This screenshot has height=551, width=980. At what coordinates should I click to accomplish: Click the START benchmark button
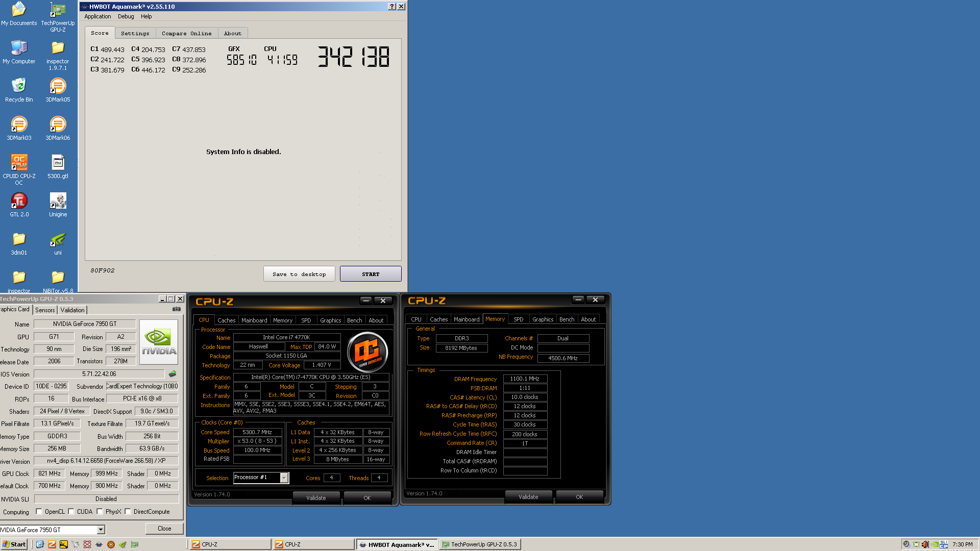point(371,274)
